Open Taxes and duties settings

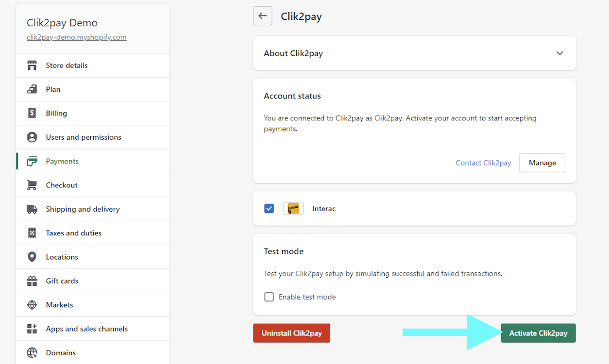93,233
